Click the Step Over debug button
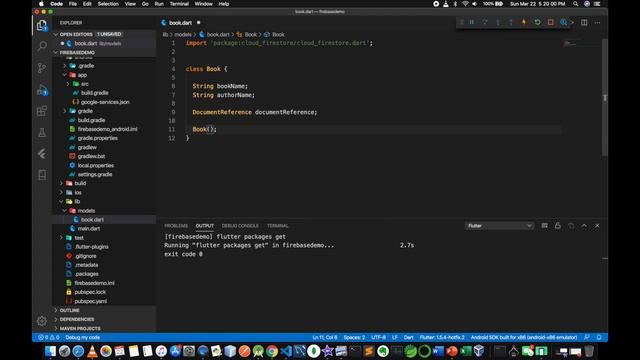Image resolution: width=640 pixels, height=360 pixels. point(485,22)
